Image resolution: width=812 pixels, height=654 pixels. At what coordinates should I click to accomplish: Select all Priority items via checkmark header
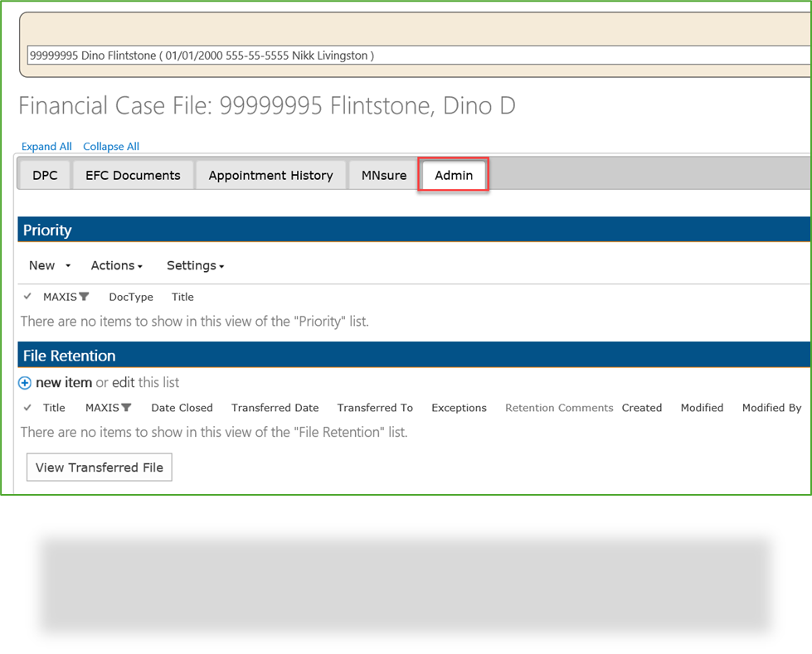[x=29, y=296]
